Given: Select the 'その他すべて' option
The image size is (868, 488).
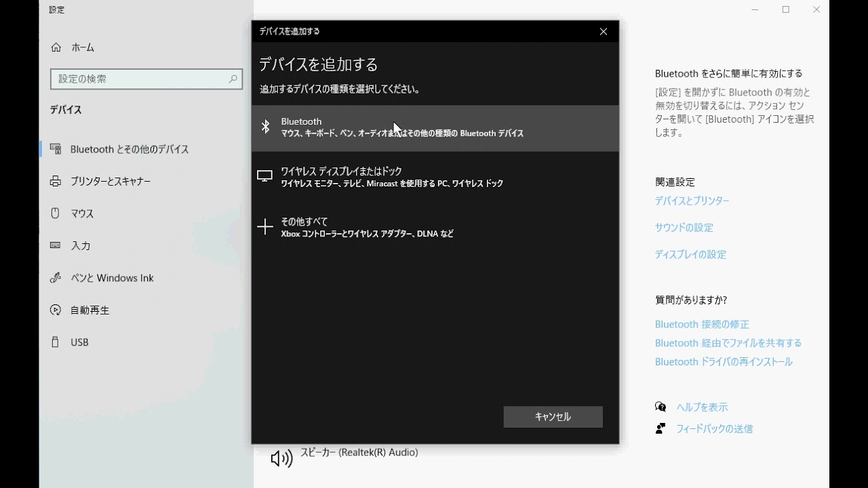Looking at the screenshot, I should (x=435, y=228).
